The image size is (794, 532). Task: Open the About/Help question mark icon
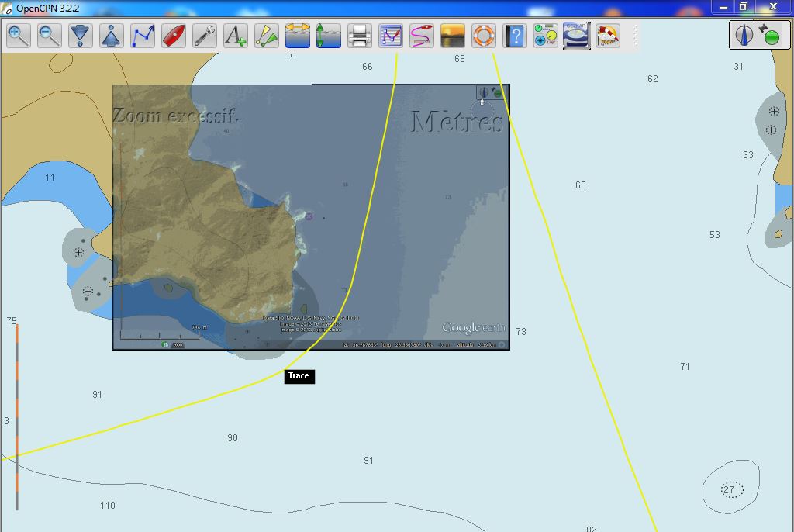point(515,36)
